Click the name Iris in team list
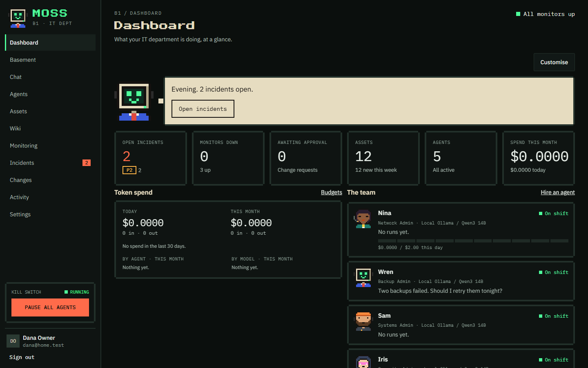Image resolution: width=588 pixels, height=368 pixels. coord(383,359)
